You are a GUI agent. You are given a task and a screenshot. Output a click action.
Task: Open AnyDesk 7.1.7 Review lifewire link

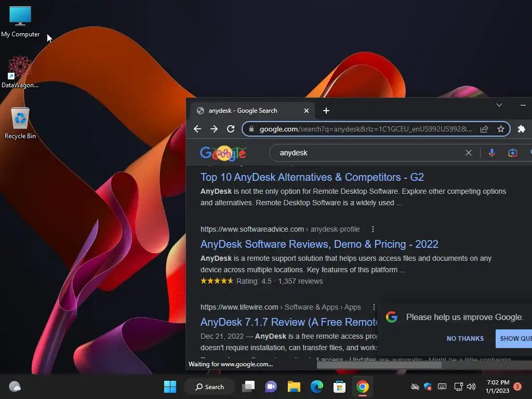(x=289, y=322)
